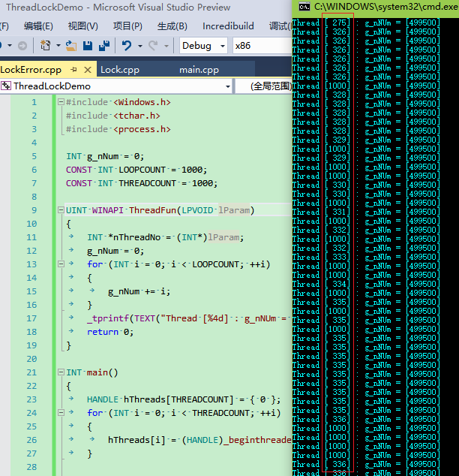Viewport: 459px width, 476px height.
Task: Toggle pin on LockError.cpp tab
Action: [73, 70]
